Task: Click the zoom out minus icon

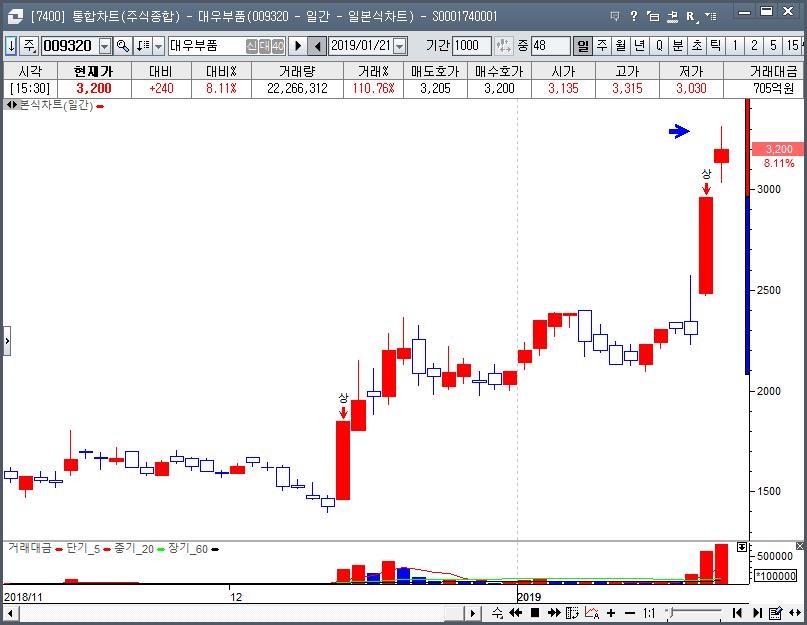Action: click(629, 613)
